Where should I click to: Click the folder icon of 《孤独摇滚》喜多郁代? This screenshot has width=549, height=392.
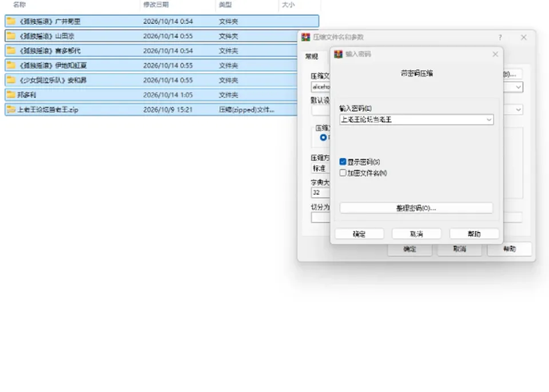coord(11,51)
